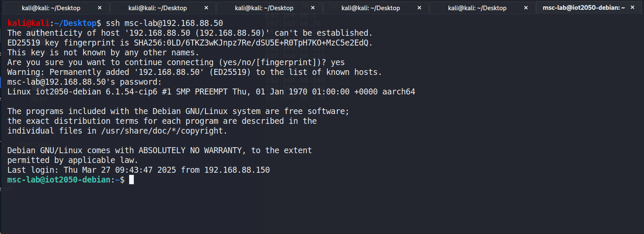Close the fourth kali@kali tab with its X
Screen dimensions: 644x234
coord(419,8)
